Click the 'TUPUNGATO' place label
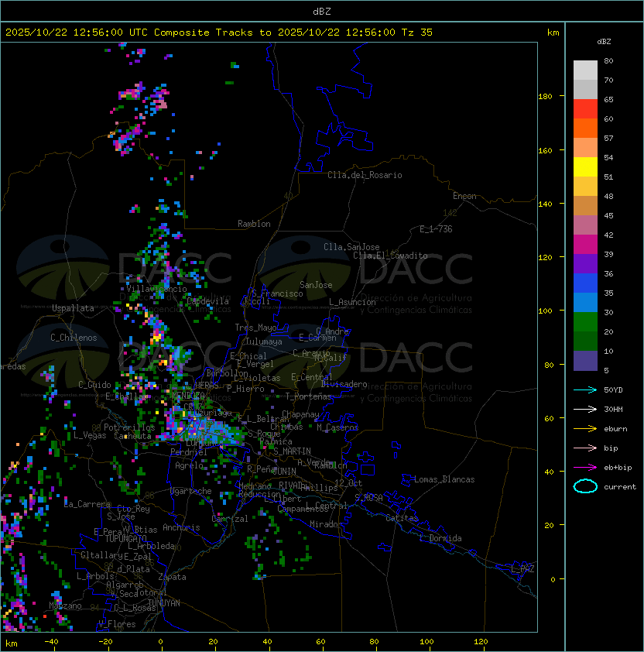644x652 pixels. (x=126, y=538)
